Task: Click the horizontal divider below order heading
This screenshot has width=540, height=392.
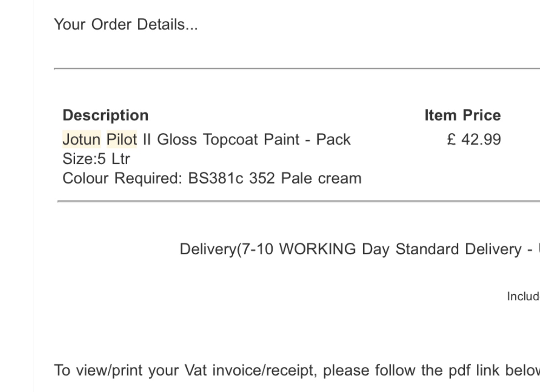Action: tap(297, 69)
